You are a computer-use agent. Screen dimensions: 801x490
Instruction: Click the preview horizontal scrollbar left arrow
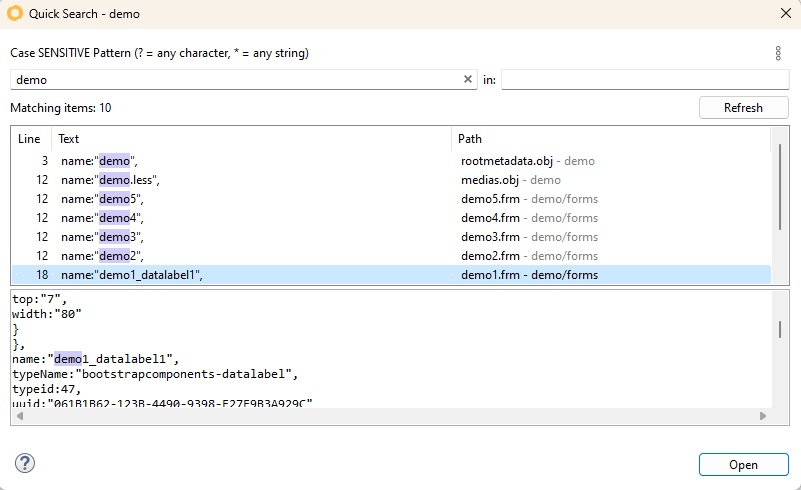tap(20, 416)
